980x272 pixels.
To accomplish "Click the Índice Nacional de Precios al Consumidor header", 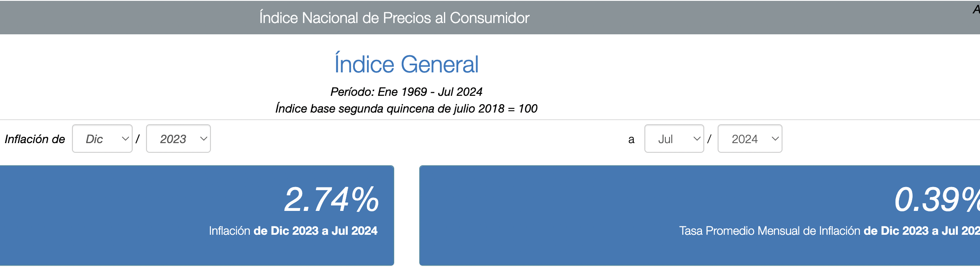I will tap(394, 18).
